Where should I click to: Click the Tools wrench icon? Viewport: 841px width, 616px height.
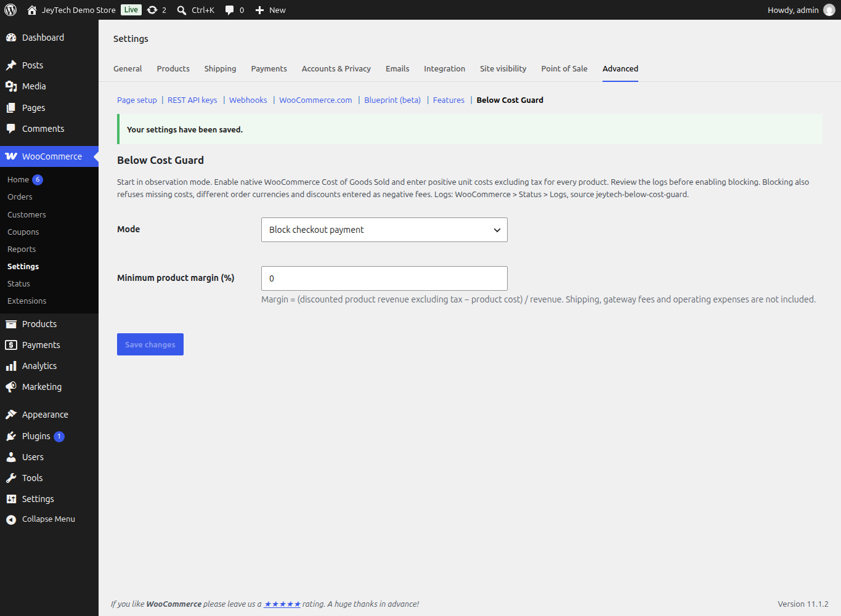(11, 478)
